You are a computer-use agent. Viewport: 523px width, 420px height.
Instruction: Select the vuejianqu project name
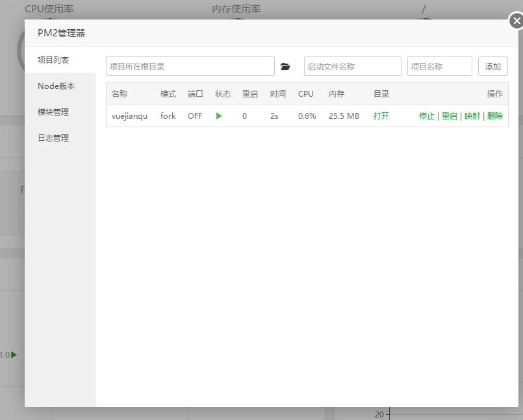[x=129, y=116]
